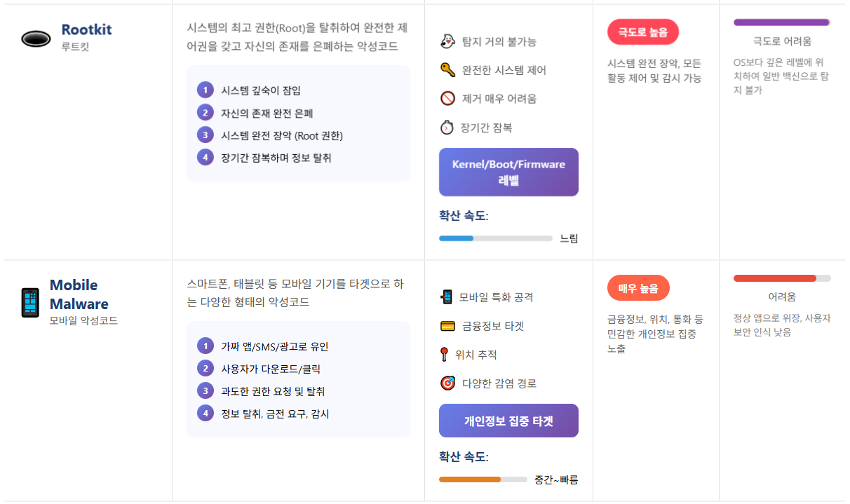Image resolution: width=850 pixels, height=504 pixels.
Task: Click the red 어려움 difficulty bar
Action: pos(781,278)
